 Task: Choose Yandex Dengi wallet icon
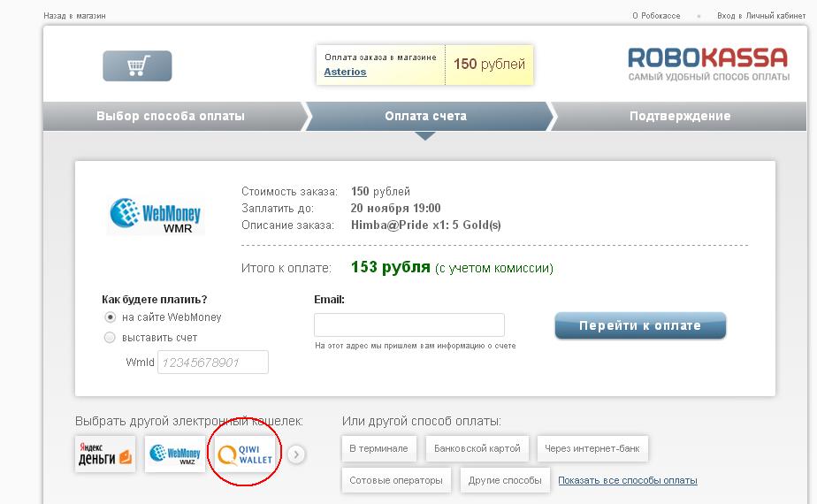pyautogui.click(x=105, y=454)
